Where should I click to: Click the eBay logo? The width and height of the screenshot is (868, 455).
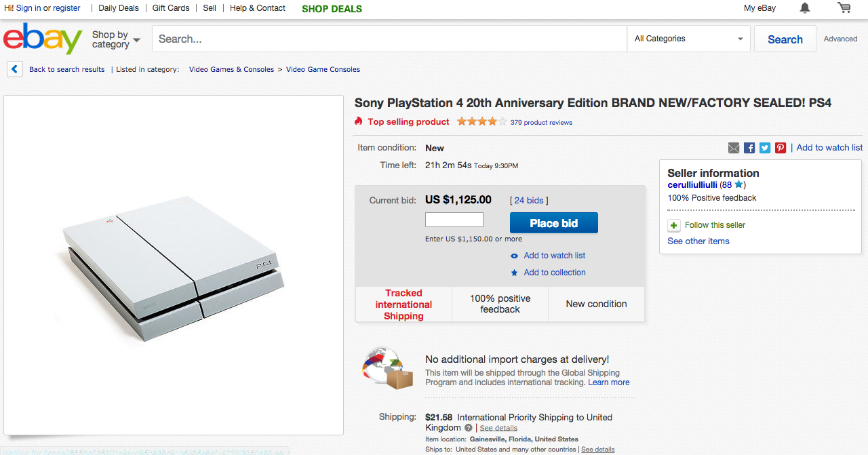coord(43,39)
